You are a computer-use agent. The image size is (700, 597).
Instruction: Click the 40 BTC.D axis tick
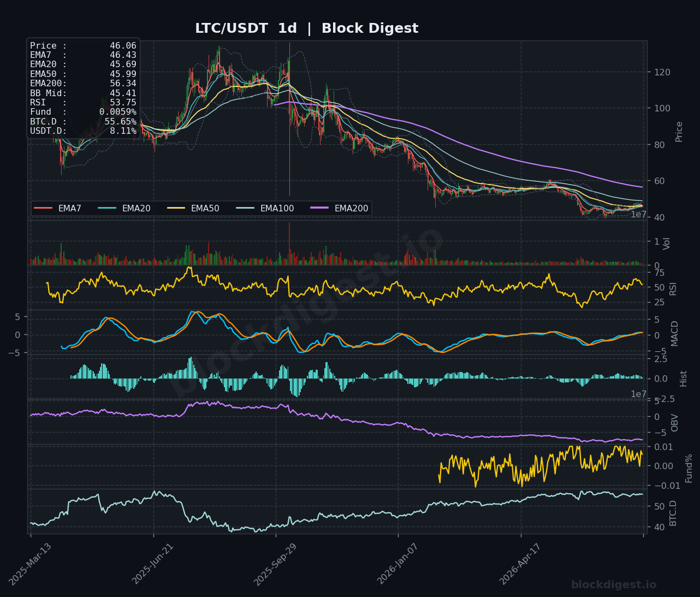tap(659, 527)
